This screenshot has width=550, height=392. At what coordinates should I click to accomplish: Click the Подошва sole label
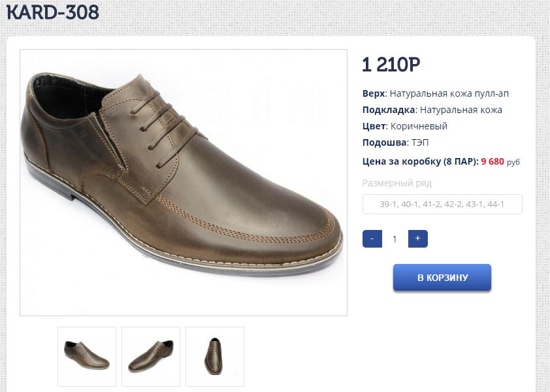point(384,142)
